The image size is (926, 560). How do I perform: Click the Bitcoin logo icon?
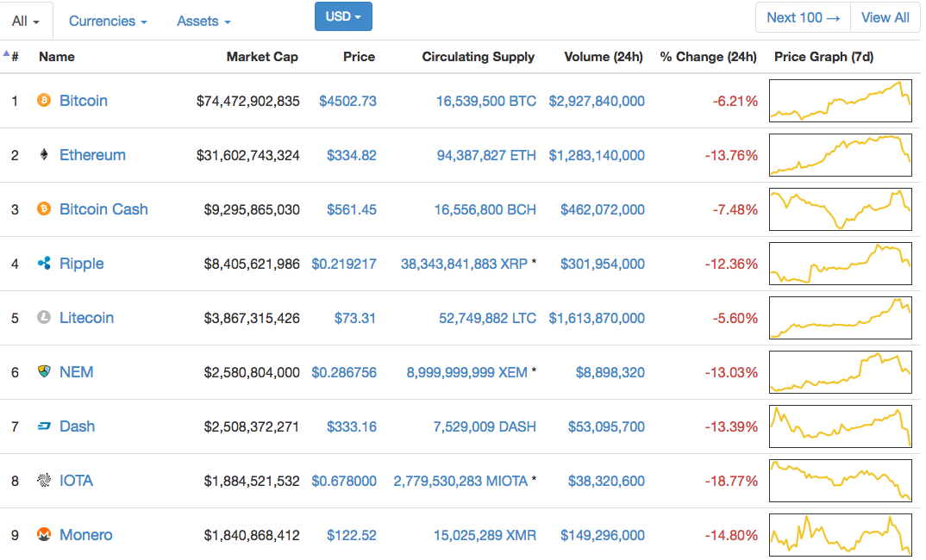[x=44, y=101]
